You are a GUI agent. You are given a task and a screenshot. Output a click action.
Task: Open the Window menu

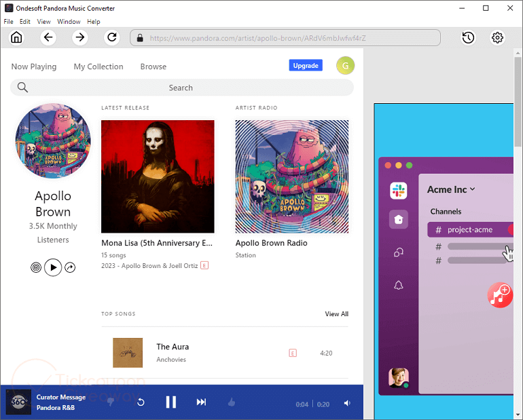click(69, 22)
